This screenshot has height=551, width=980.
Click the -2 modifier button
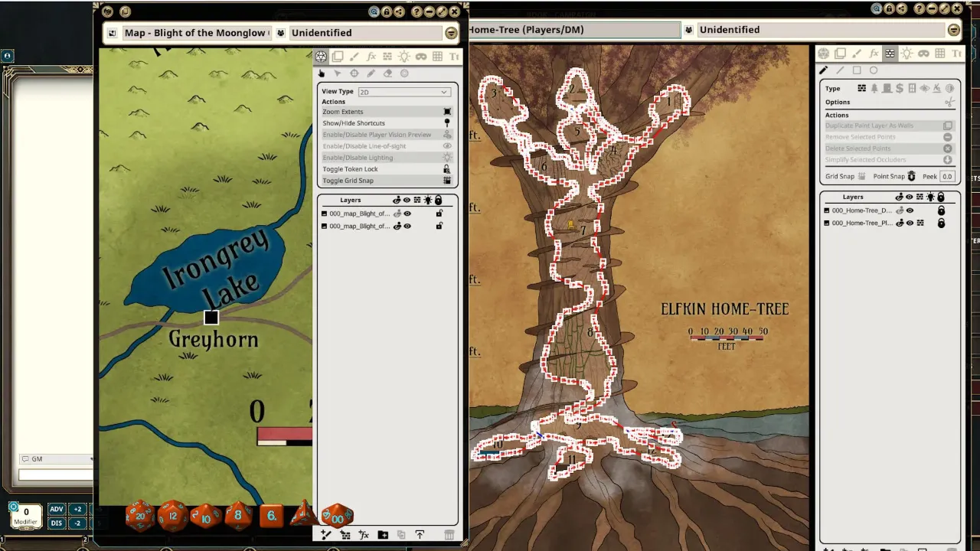[77, 523]
